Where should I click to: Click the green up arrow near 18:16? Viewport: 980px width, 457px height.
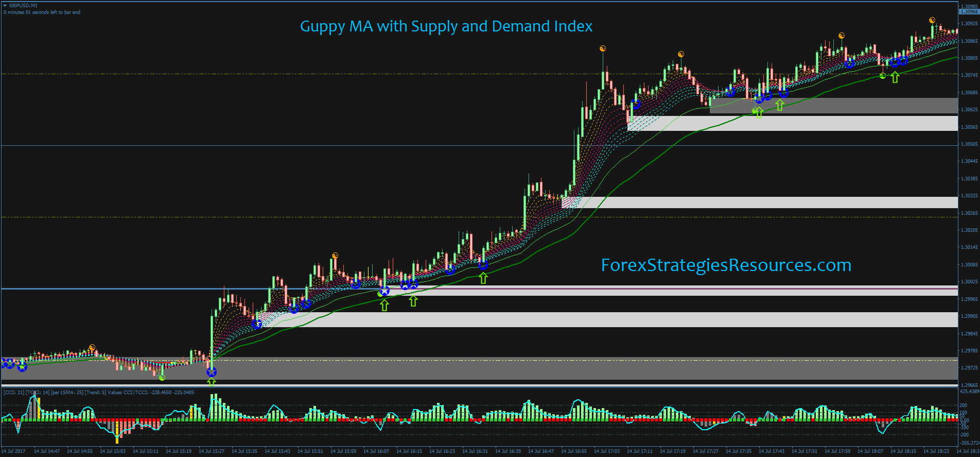point(895,77)
